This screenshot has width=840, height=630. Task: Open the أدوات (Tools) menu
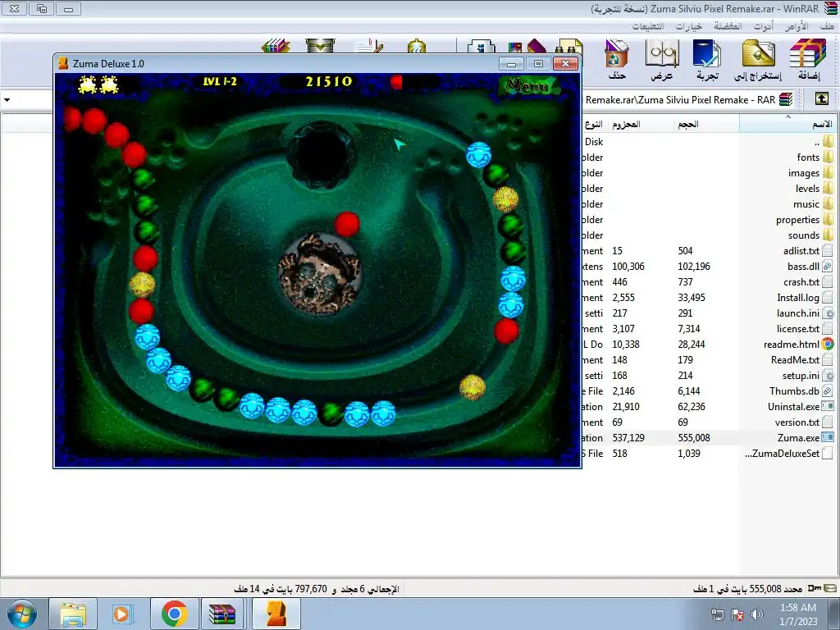(764, 26)
